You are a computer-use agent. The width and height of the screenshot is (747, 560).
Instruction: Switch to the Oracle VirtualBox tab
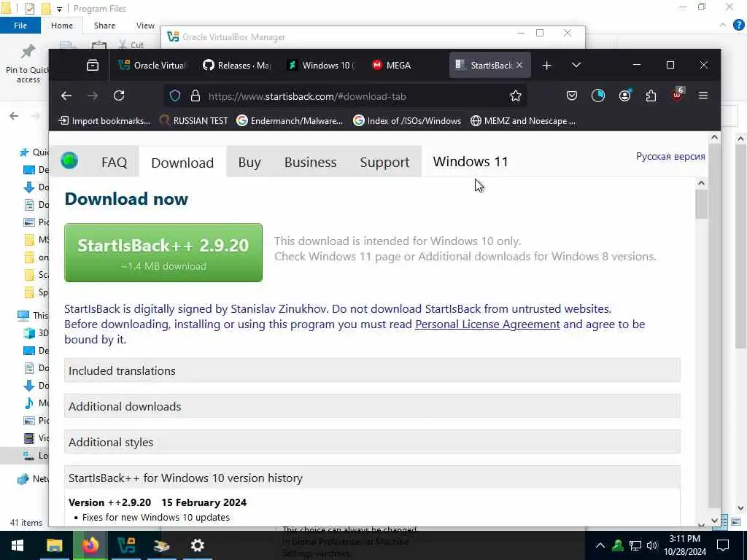[x=153, y=65]
